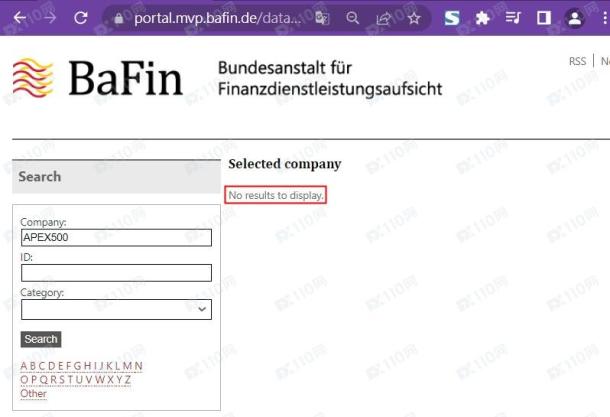
Task: Click 'Bundesanstalt für Finanzdienstleistungsaufsicht' title text
Action: tap(330, 78)
